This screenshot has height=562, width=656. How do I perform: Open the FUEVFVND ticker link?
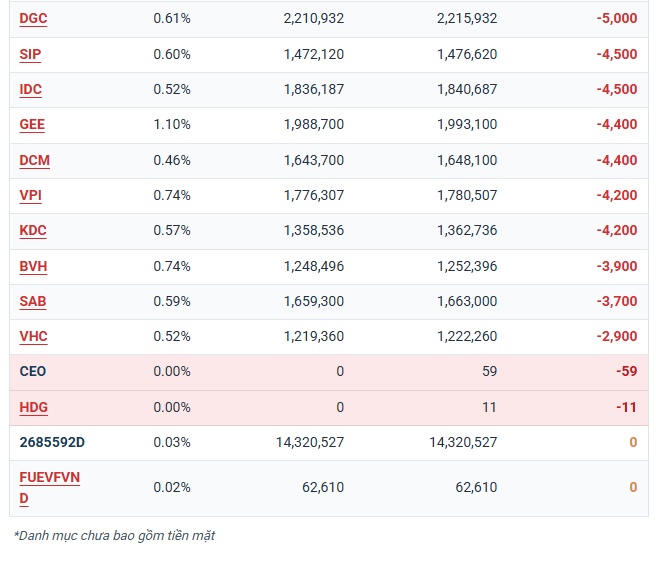tap(49, 488)
